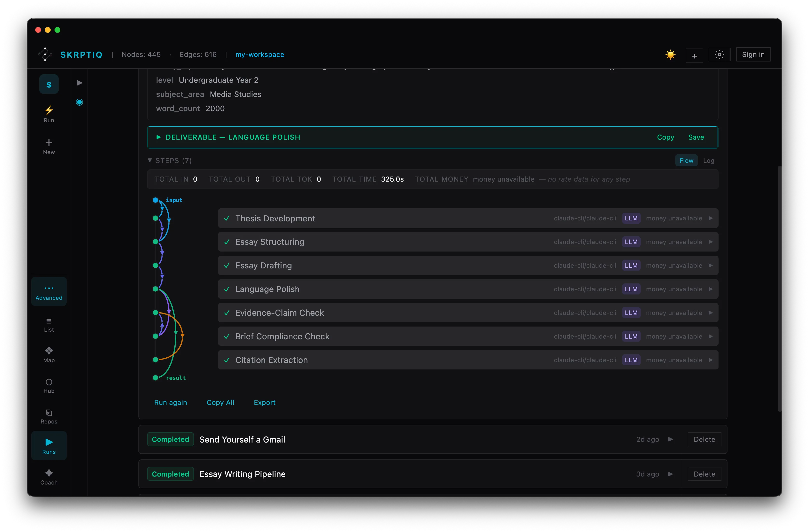Switch to the Map view
Viewport: 809px width, 532px height.
49,355
